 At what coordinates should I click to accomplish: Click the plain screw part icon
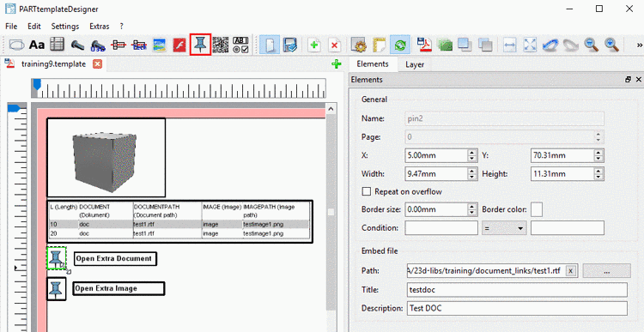(x=77, y=45)
